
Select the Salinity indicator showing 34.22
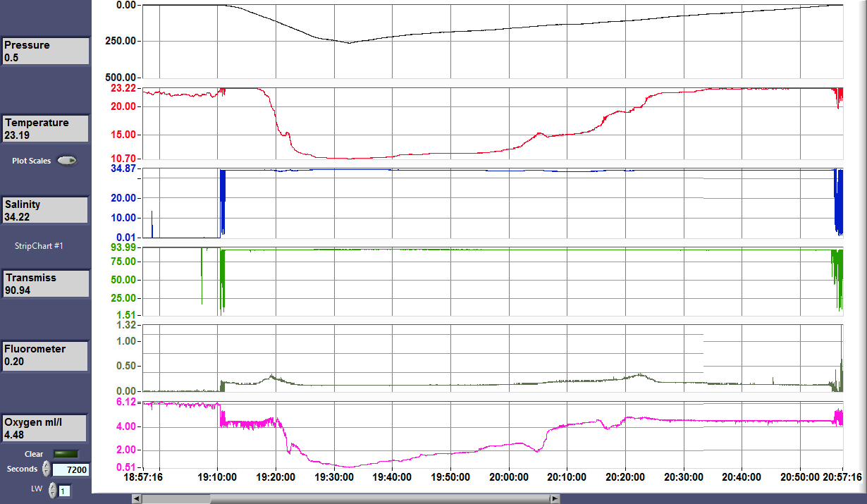pyautogui.click(x=45, y=211)
